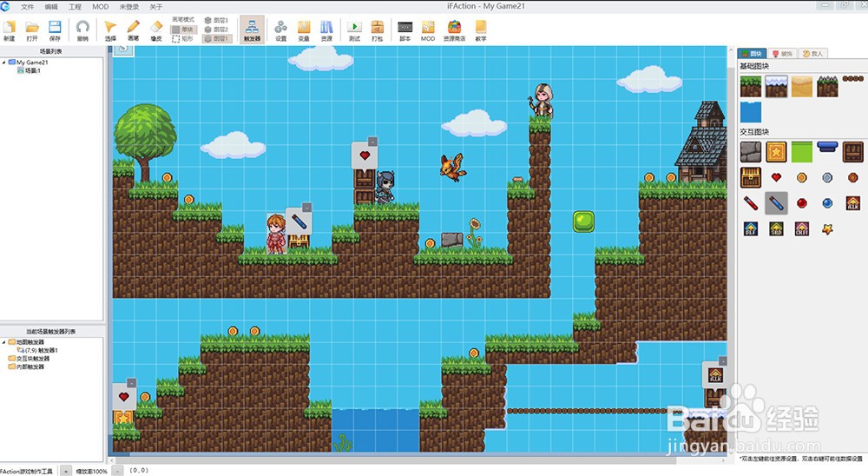Screen dimensions: 868x476
Task: Pick the gold star item
Action: 827,228
